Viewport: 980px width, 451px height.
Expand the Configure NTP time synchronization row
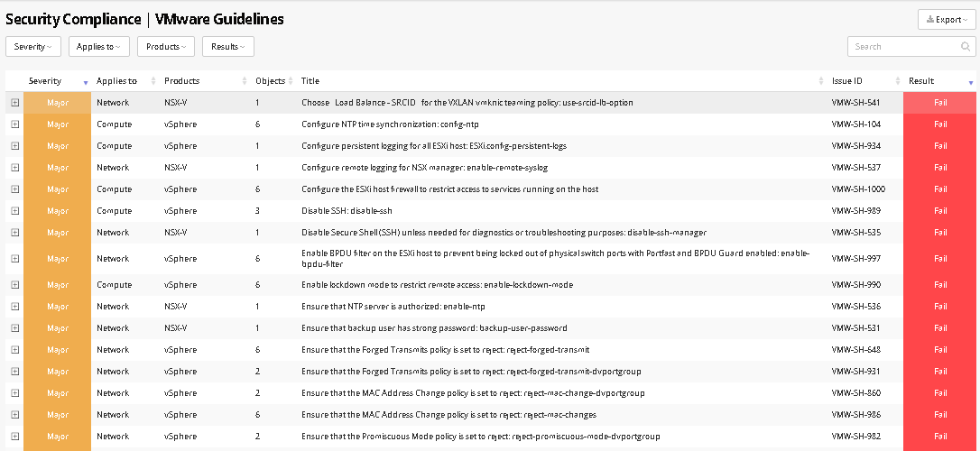[14, 124]
